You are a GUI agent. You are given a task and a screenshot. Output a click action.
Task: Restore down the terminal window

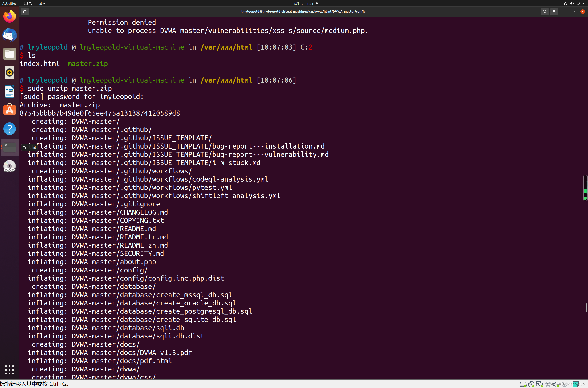click(574, 12)
